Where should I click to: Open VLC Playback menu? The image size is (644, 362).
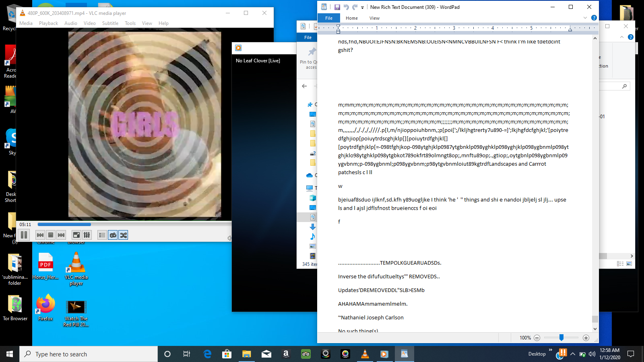(48, 23)
